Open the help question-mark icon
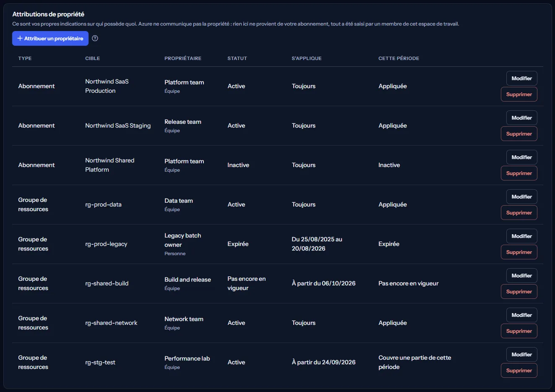Viewport: 555px width, 392px height. coord(95,38)
